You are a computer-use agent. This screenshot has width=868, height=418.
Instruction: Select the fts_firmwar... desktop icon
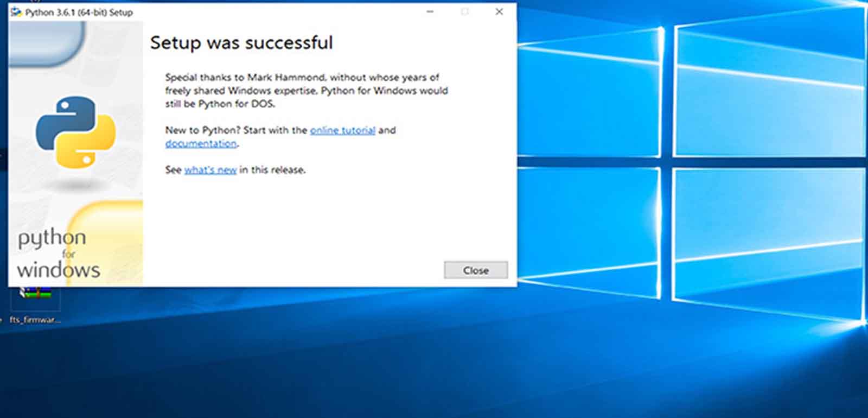coord(35,305)
